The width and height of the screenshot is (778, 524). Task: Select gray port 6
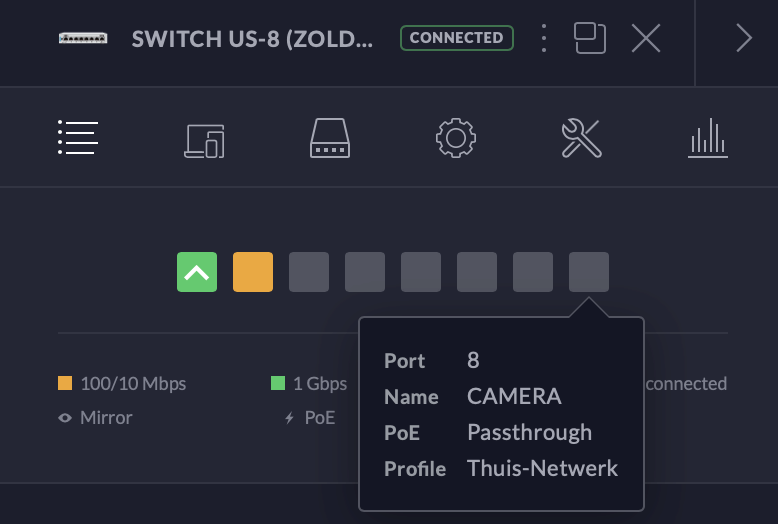click(477, 272)
